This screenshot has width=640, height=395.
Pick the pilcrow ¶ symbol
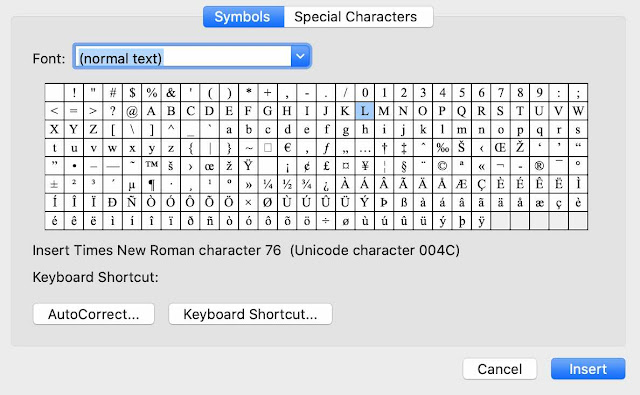(x=151, y=184)
